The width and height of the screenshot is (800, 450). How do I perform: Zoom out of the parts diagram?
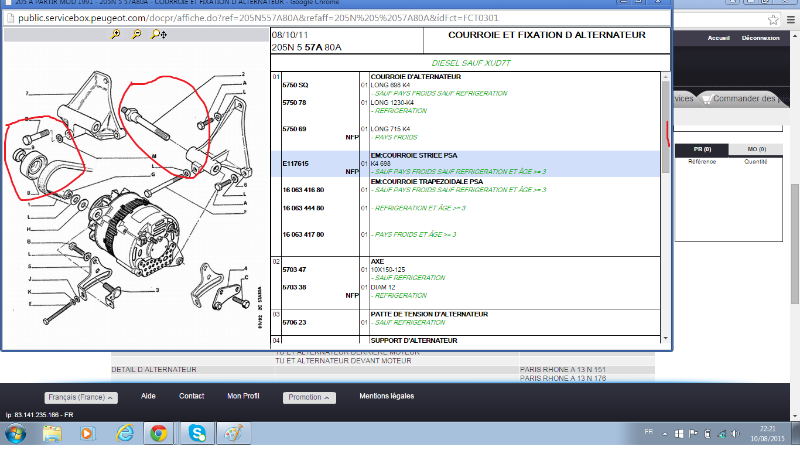[x=136, y=34]
